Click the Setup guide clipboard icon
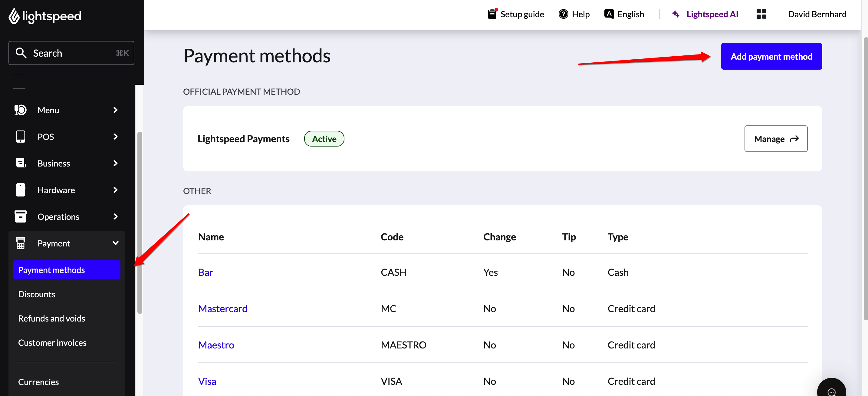 pos(492,14)
